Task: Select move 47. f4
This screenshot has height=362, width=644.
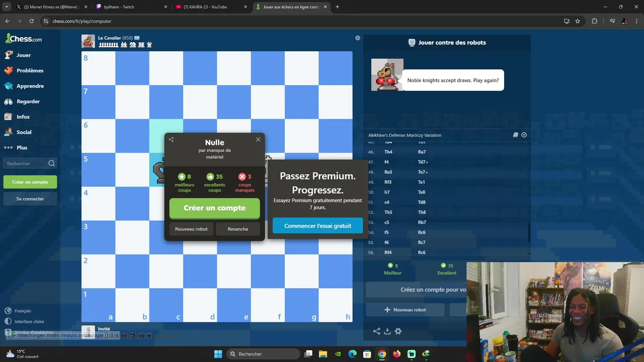Action: [x=386, y=162]
